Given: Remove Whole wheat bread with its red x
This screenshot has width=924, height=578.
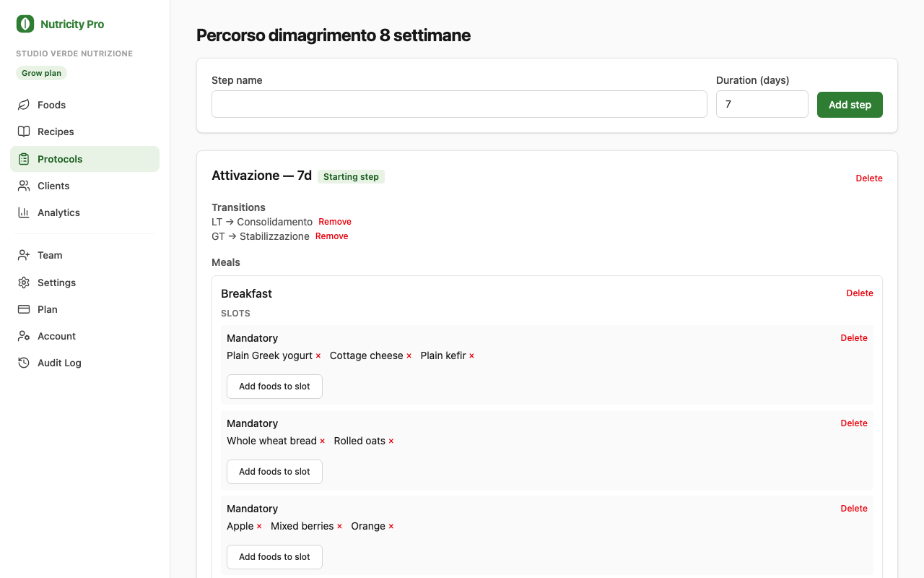Looking at the screenshot, I should (x=323, y=441).
